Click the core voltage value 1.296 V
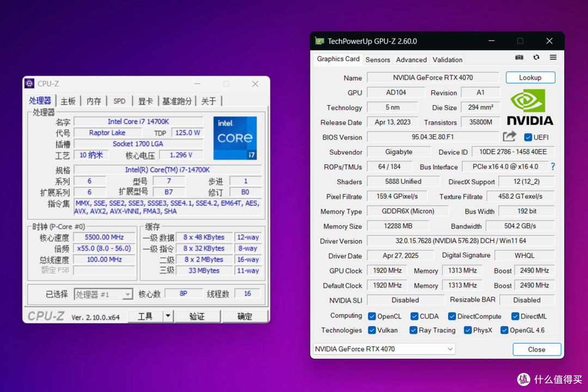588x392 pixels. pos(181,155)
